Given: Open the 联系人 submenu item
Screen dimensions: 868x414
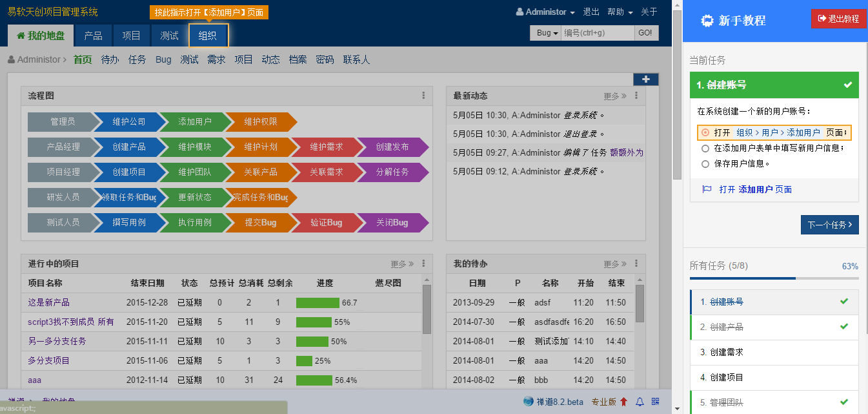Looking at the screenshot, I should (356, 59).
